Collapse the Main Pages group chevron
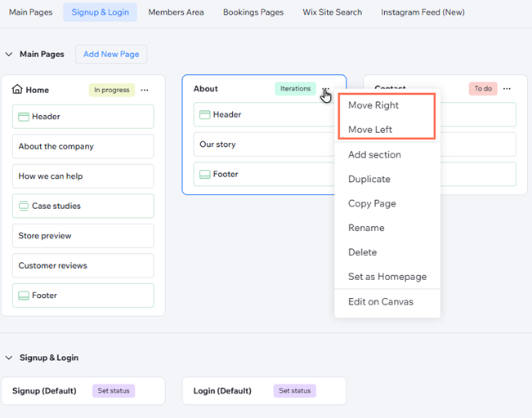 9,54
